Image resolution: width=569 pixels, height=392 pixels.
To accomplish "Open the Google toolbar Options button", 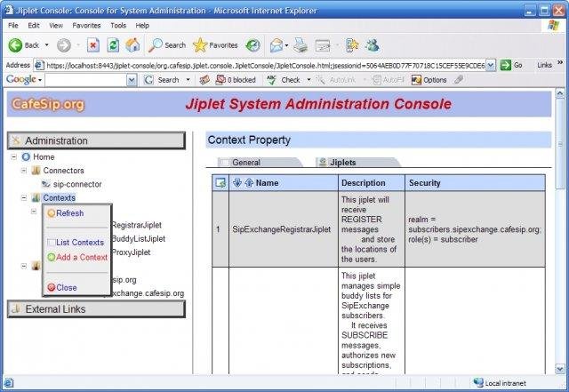I will tap(429, 80).
